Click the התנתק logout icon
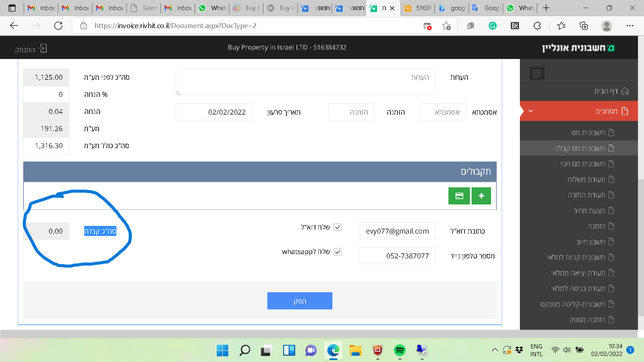Image resolution: width=644 pixels, height=362 pixels. pos(43,49)
